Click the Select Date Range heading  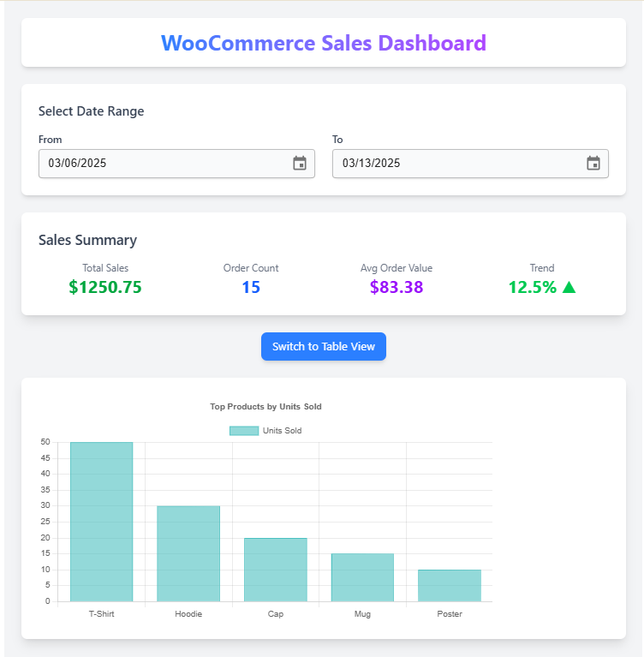[92, 111]
